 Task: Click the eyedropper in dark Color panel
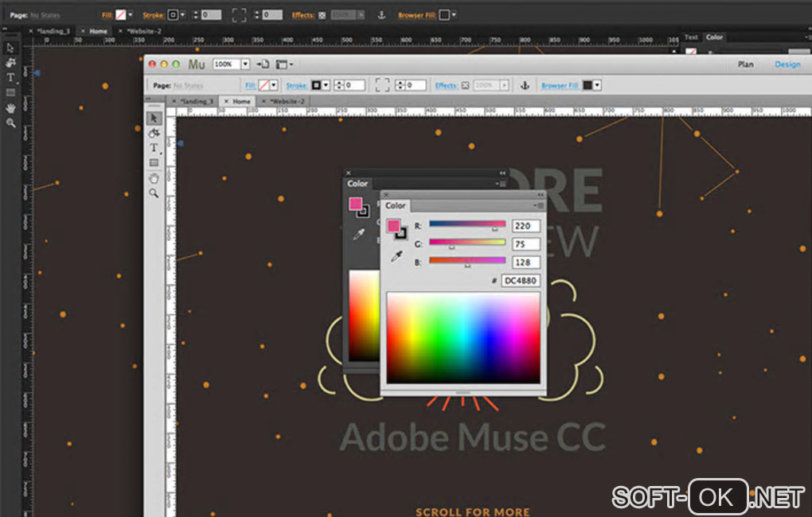358,235
